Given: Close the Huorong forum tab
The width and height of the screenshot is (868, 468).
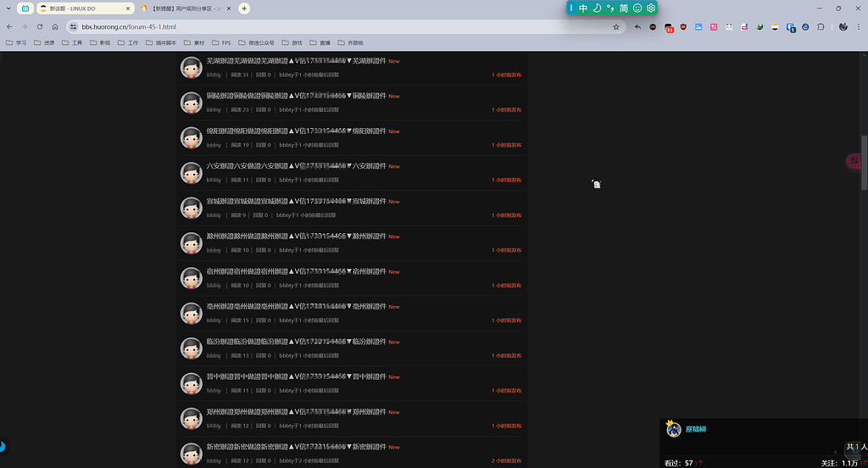Looking at the screenshot, I should [229, 8].
